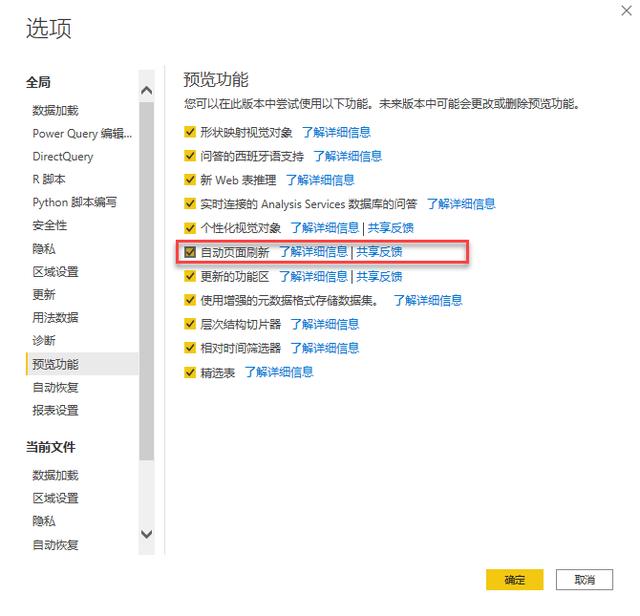Select 区域设置 under 全局

click(56, 271)
